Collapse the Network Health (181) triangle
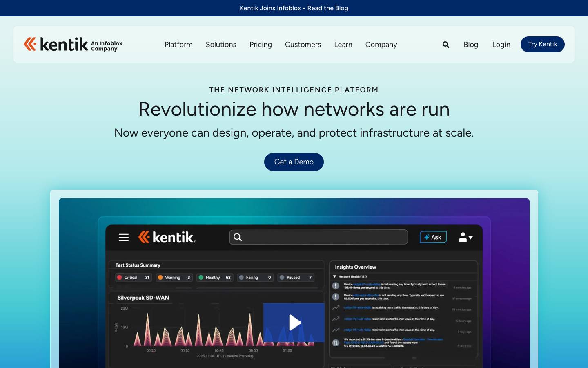 [335, 276]
